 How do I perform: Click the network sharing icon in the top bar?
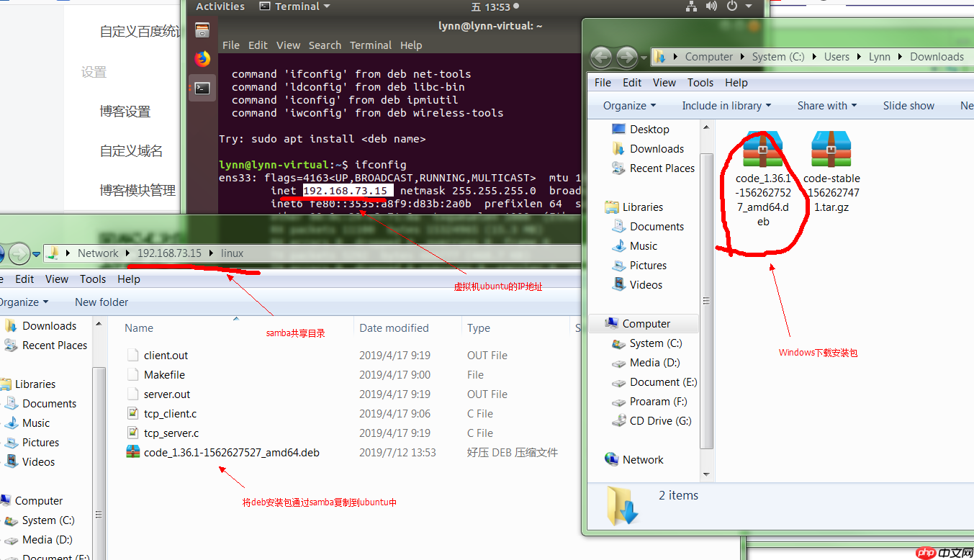pos(690,6)
